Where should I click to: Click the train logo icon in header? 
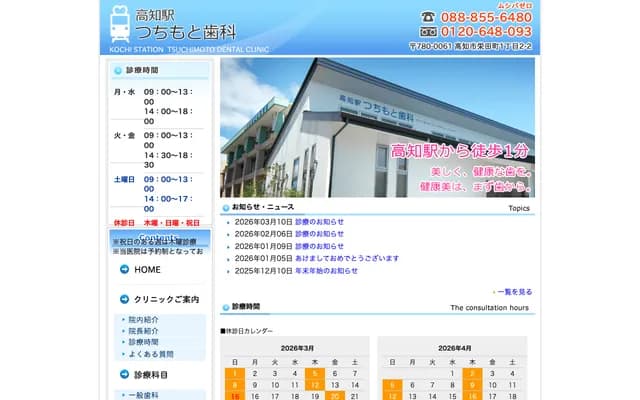click(x=120, y=24)
